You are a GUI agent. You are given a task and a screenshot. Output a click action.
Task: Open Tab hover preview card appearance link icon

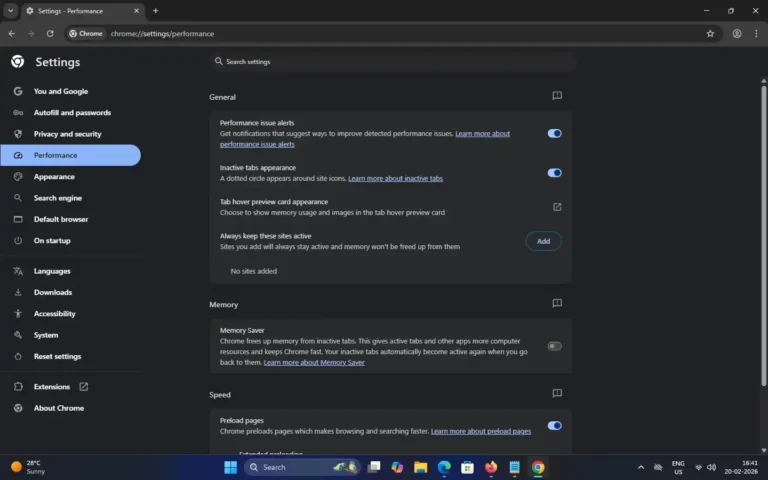(x=557, y=207)
